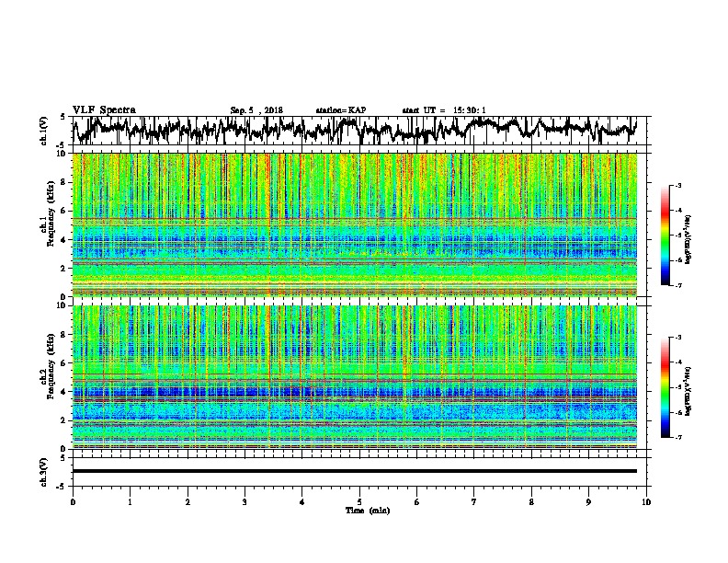
Task: Click the ch.1 spectrogram panel
Action: (x=355, y=224)
